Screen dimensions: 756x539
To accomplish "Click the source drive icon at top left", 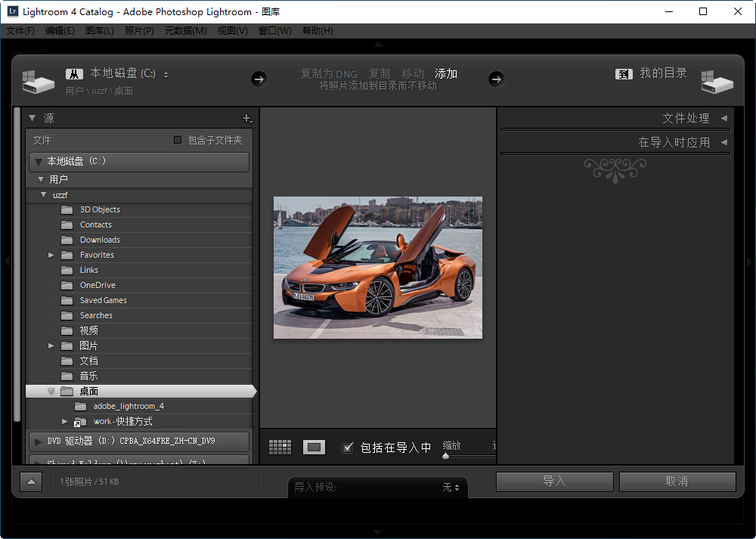I will [x=38, y=82].
